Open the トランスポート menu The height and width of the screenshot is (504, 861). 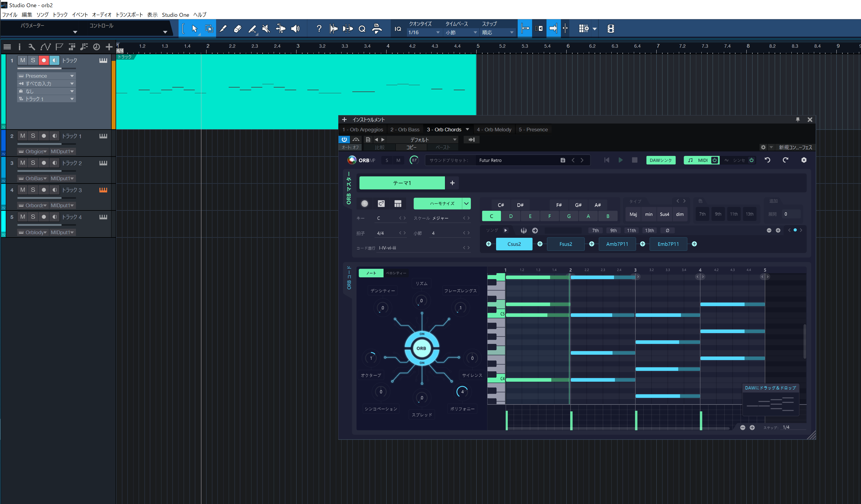pos(129,15)
